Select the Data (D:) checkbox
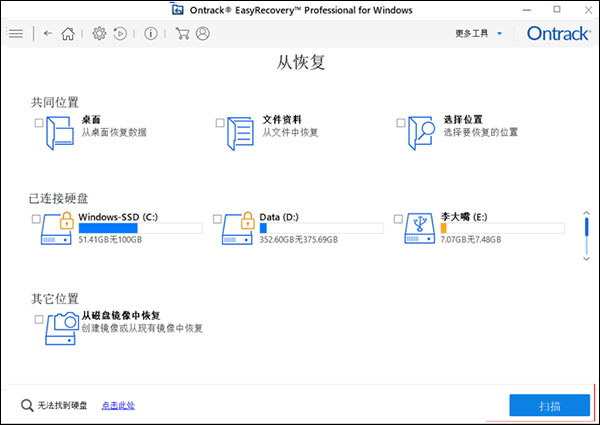The width and height of the screenshot is (600, 425). click(x=217, y=219)
